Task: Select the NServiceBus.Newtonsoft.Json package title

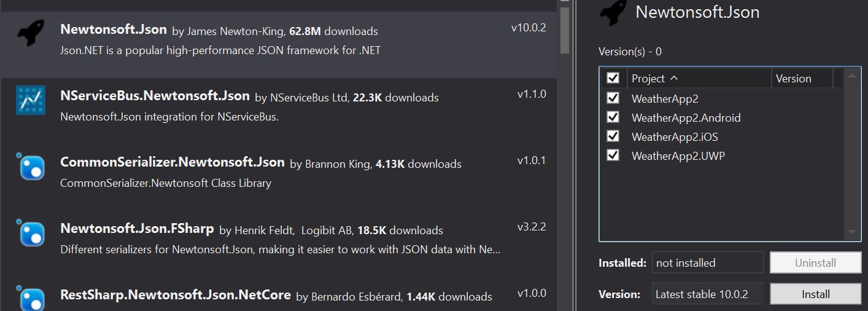Action: click(155, 96)
